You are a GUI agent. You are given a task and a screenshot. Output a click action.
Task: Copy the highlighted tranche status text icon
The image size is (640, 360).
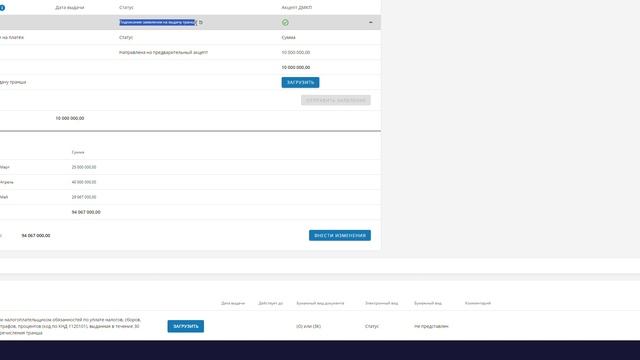coord(200,22)
